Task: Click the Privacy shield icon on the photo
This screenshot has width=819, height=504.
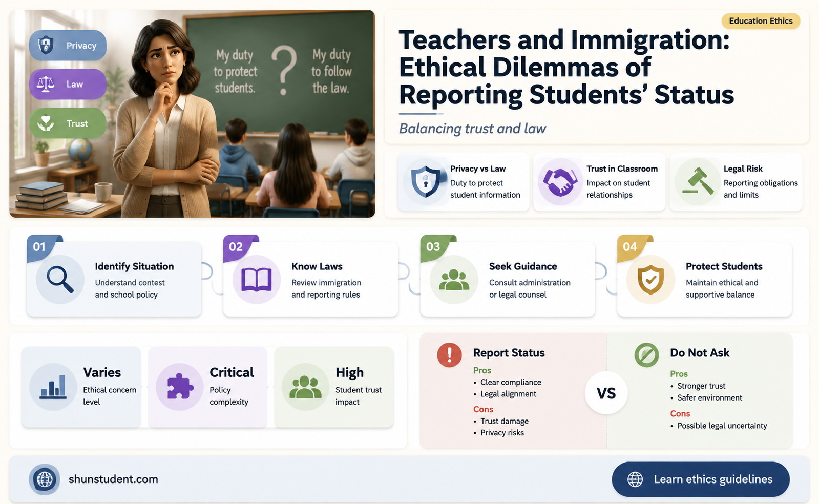Action: (x=46, y=45)
